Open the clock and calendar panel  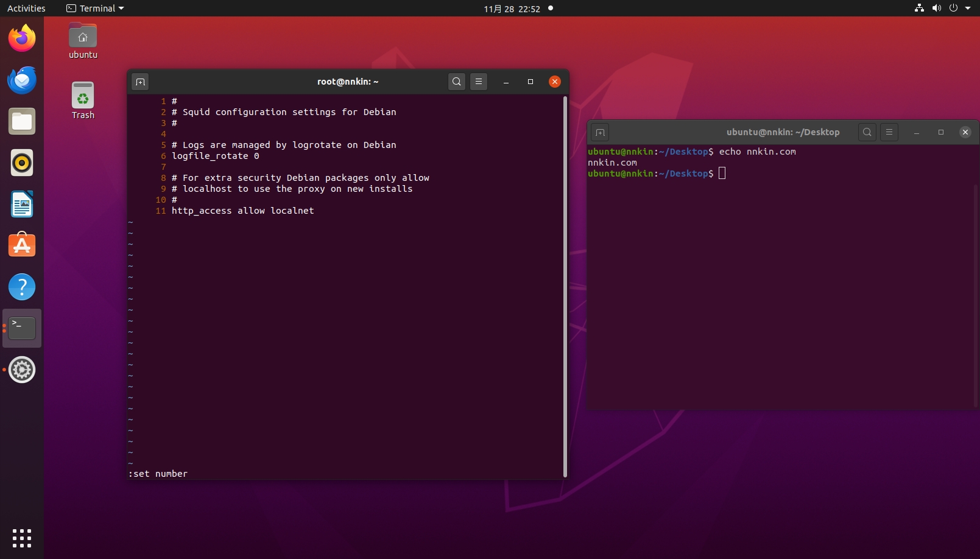512,9
